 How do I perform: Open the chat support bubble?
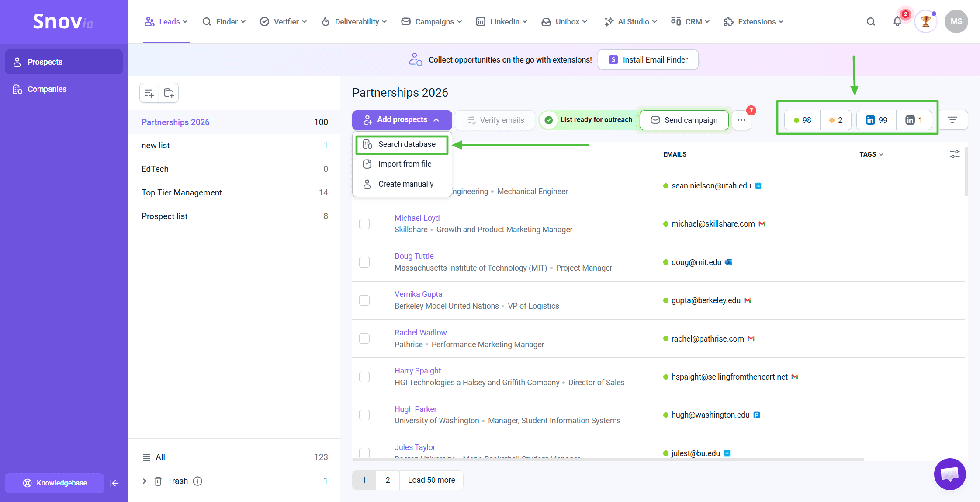point(949,474)
